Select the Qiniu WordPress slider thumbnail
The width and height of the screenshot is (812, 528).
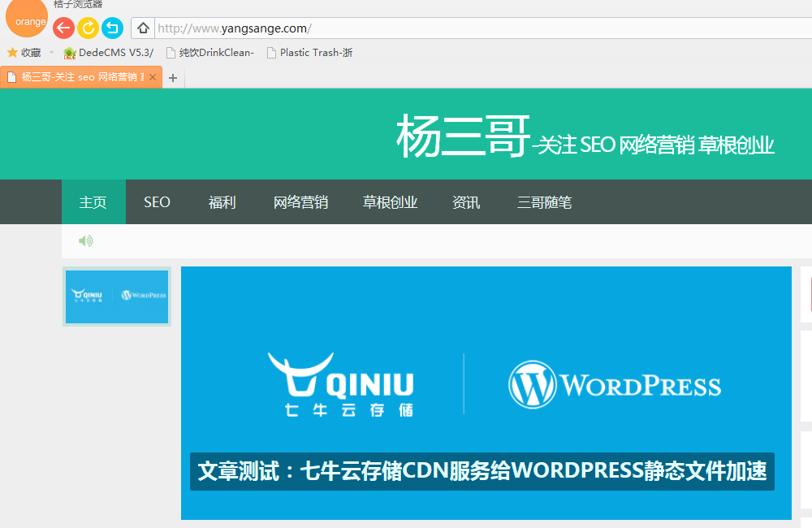[x=117, y=296]
